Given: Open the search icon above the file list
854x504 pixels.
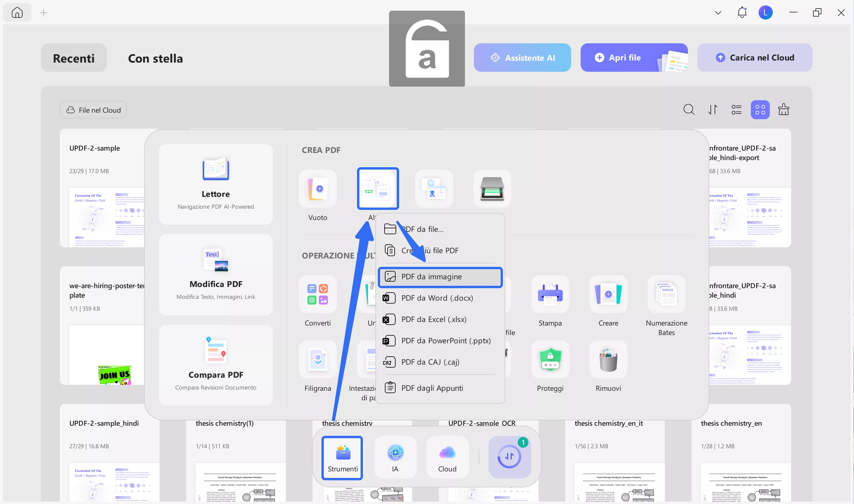Looking at the screenshot, I should pos(689,109).
